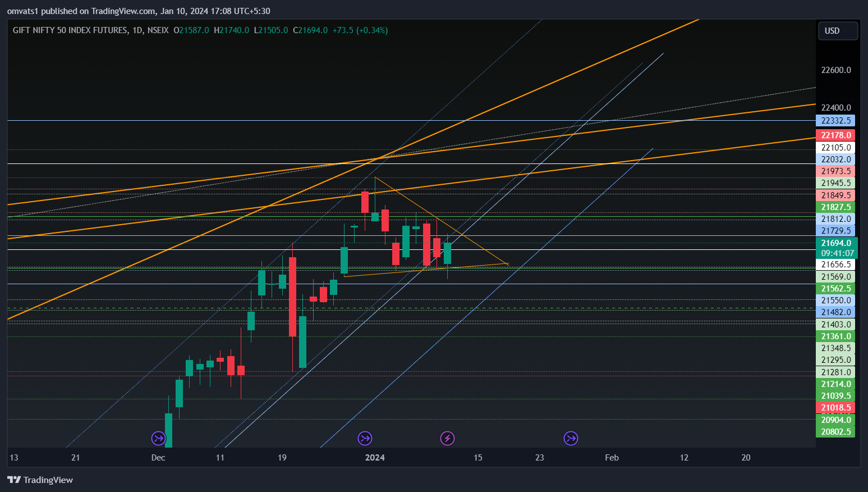Click the open value O21587.0
The image size is (868, 492).
[x=191, y=30]
